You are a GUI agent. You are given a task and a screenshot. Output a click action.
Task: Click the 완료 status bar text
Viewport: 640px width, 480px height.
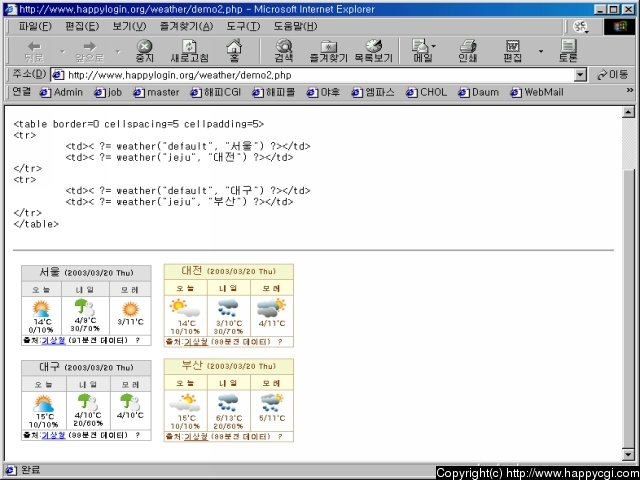(x=31, y=470)
